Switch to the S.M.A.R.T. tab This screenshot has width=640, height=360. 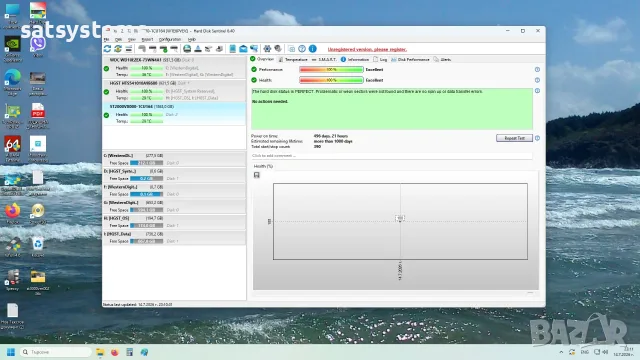[324, 60]
